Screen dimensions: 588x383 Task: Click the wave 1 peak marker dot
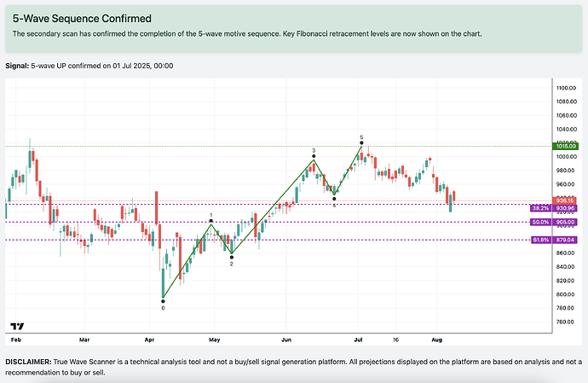[211, 222]
